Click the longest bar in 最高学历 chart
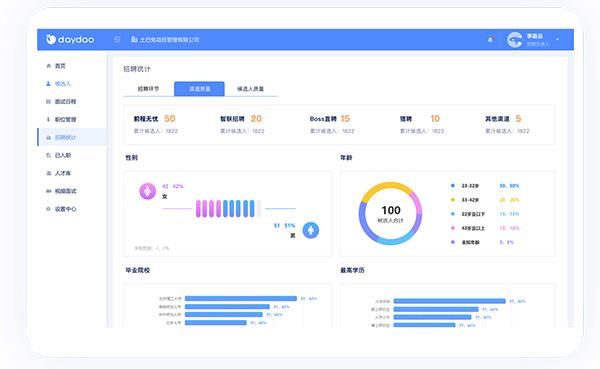The height and width of the screenshot is (369, 600). [x=449, y=301]
